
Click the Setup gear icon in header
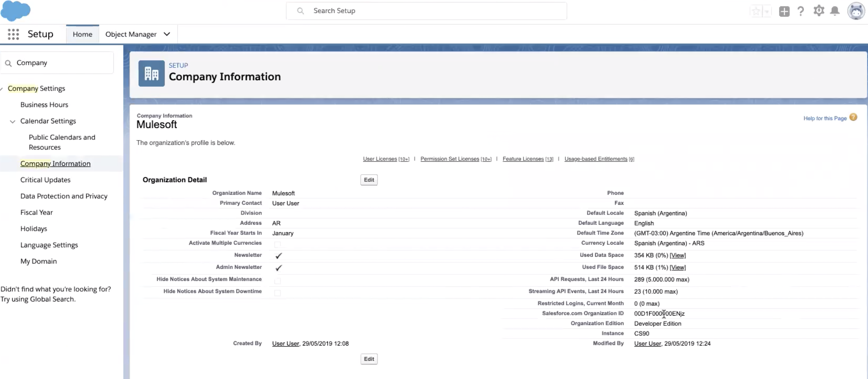click(819, 11)
